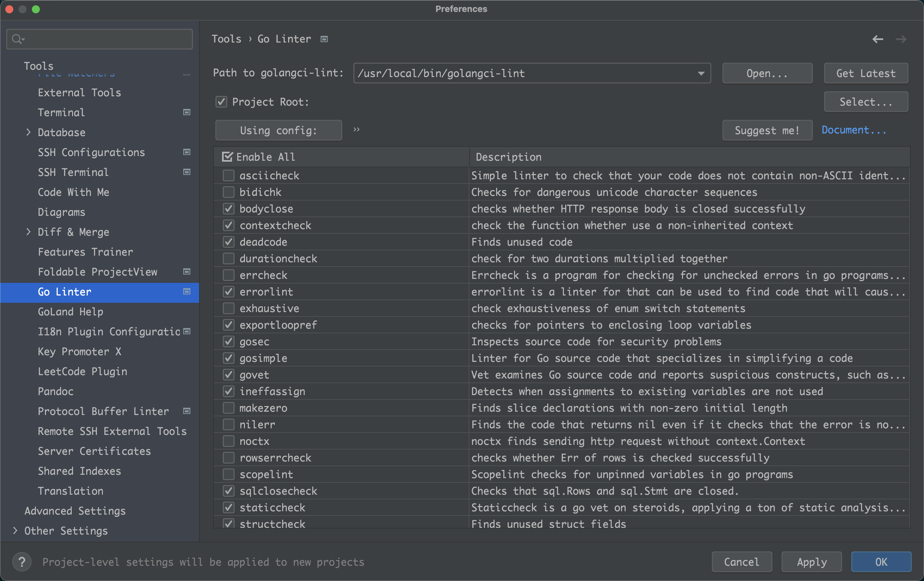Screen dimensions: 924x581
Task: Open the golangci-lint path dropdown
Action: (x=701, y=73)
